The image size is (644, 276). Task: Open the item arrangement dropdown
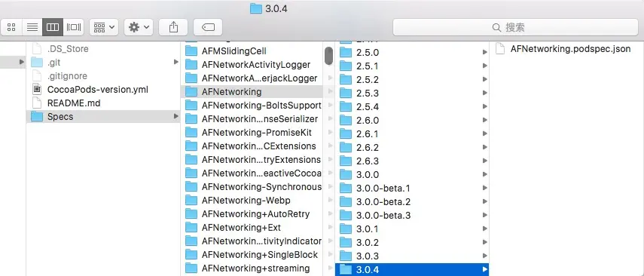[x=104, y=27]
